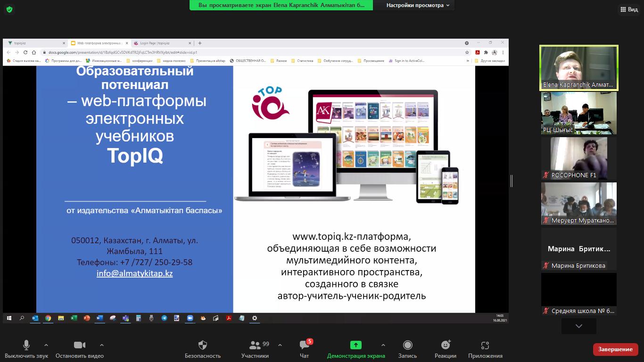The image size is (644, 362).
Task: Open Приложения apps panel
Action: pos(485,349)
